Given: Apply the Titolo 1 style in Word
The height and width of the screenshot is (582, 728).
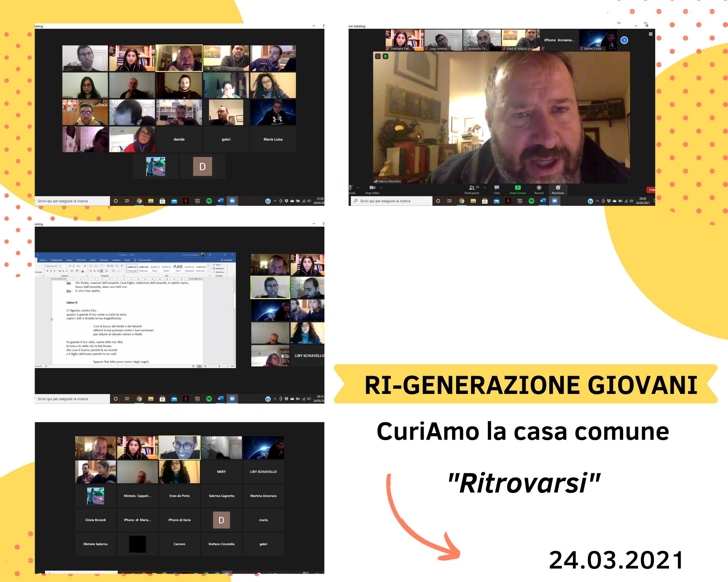Looking at the screenshot, I should (x=155, y=268).
